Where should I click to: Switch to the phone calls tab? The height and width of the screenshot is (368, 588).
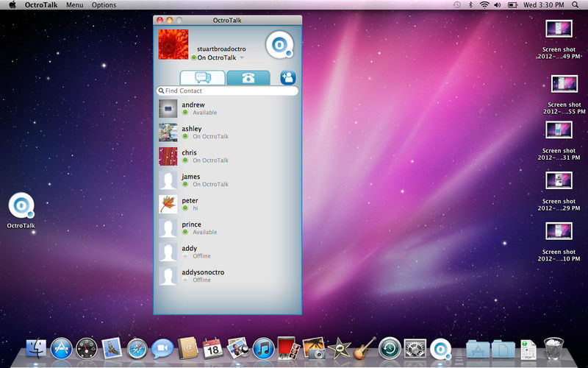(248, 78)
